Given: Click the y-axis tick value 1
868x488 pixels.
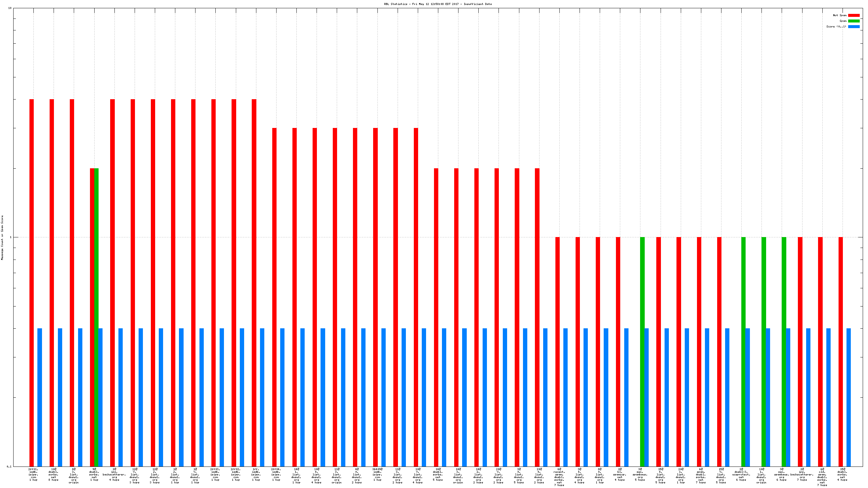Looking at the screenshot, I should point(11,237).
